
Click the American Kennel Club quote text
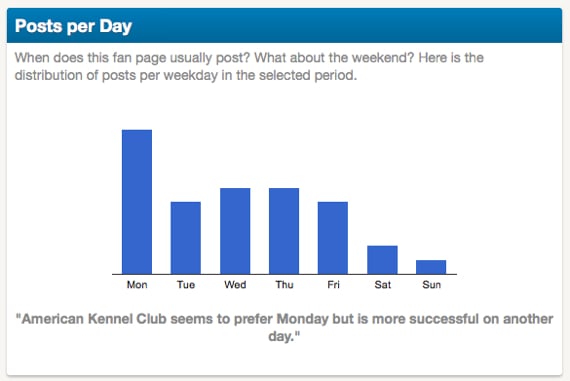click(x=284, y=327)
